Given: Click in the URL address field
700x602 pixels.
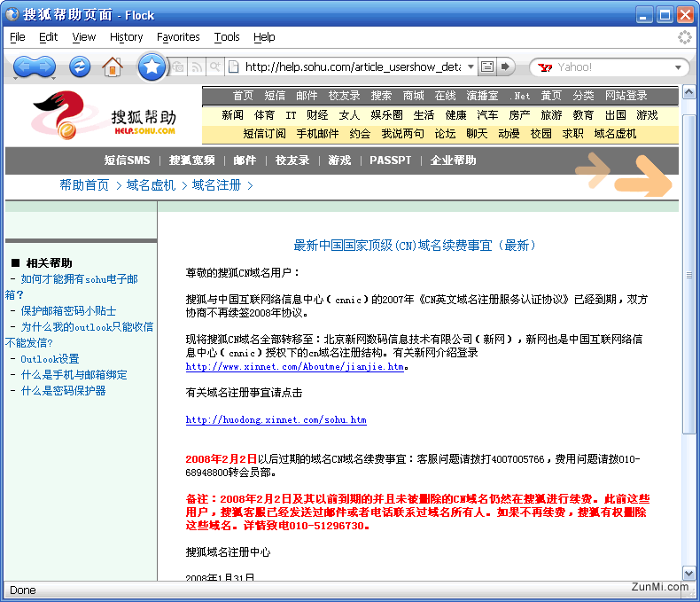Looking at the screenshot, I should 353,66.
